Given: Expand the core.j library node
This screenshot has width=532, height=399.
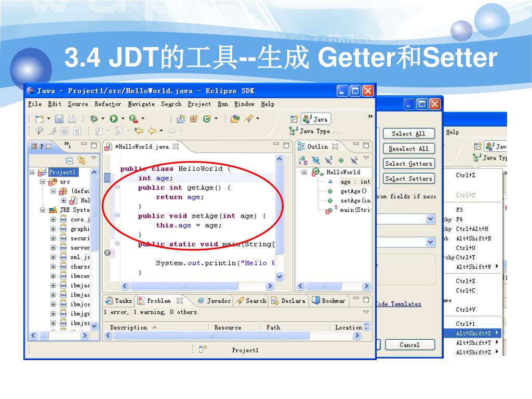Looking at the screenshot, I should [53, 220].
